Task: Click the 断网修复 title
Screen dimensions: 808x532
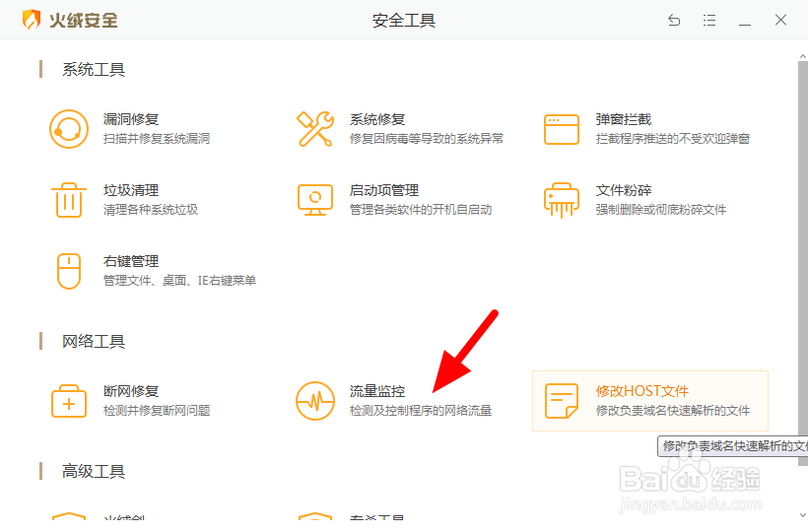Action: 131,391
